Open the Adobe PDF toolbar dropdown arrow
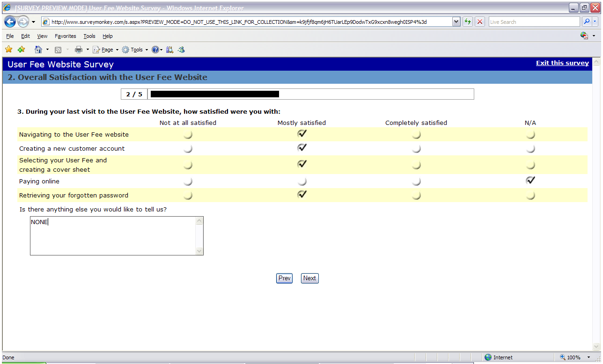The width and height of the screenshot is (603, 364). 594,36
